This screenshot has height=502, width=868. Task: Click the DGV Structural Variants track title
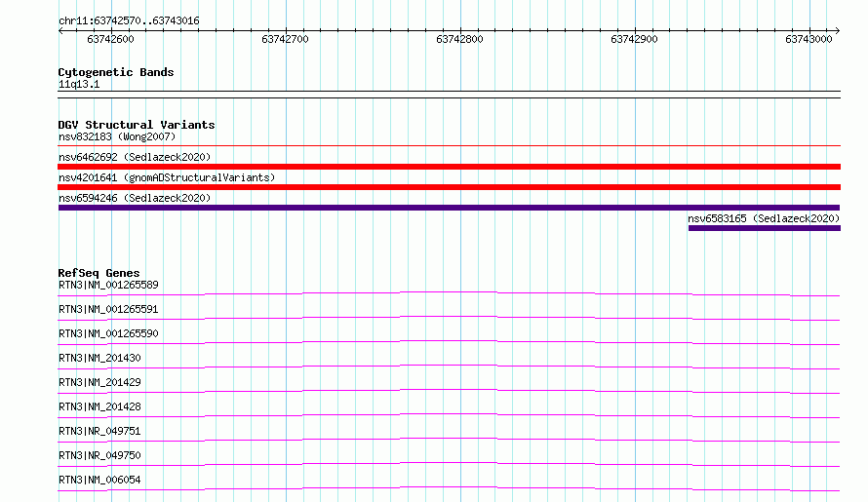[x=137, y=125]
